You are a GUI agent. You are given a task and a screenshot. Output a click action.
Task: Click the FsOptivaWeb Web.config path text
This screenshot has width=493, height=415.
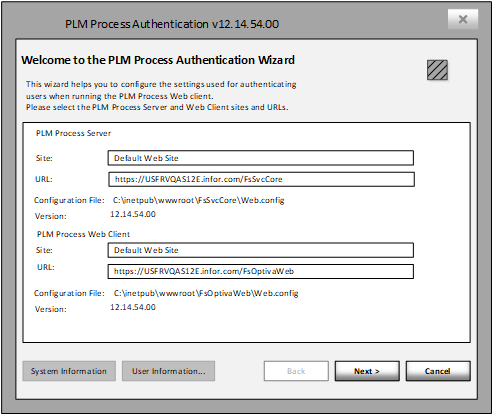(x=206, y=293)
